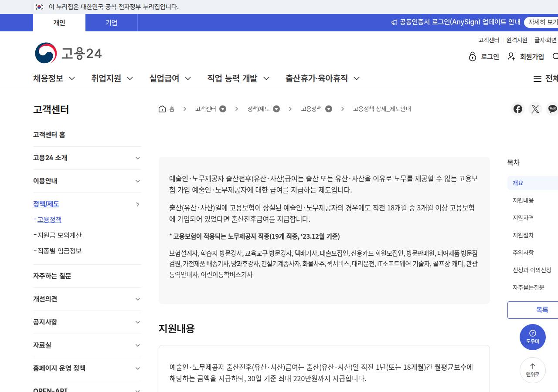
Task: Switch to the 기업 tab
Action: 112,23
